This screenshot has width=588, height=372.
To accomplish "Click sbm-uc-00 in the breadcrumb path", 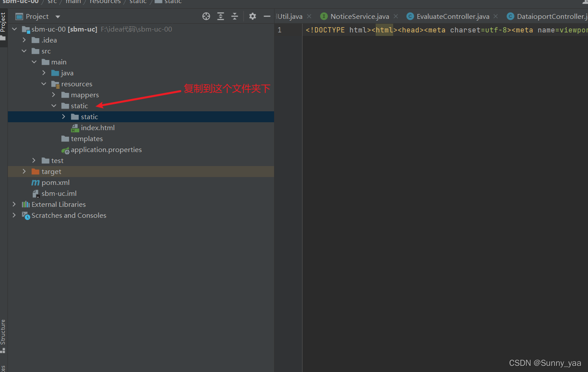I will tap(21, 2).
